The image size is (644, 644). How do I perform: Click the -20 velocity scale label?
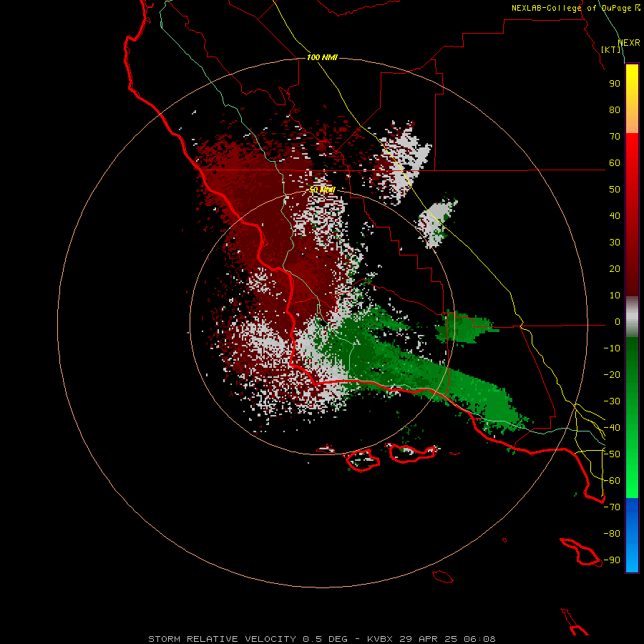[612, 375]
